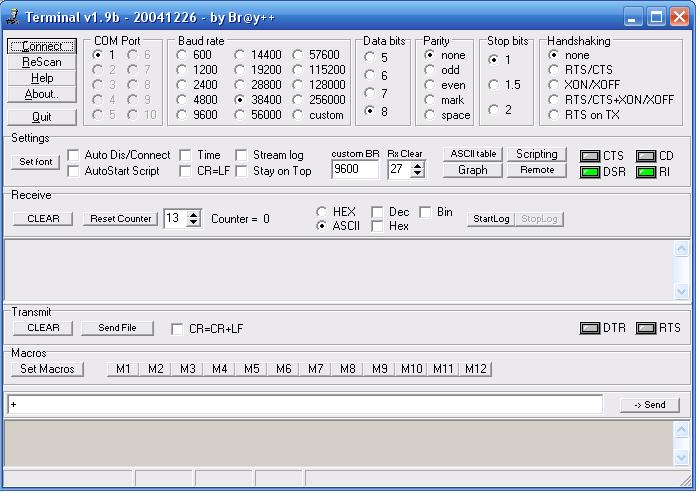Switch receive display to HEX
The width and height of the screenshot is (698, 493).
321,212
